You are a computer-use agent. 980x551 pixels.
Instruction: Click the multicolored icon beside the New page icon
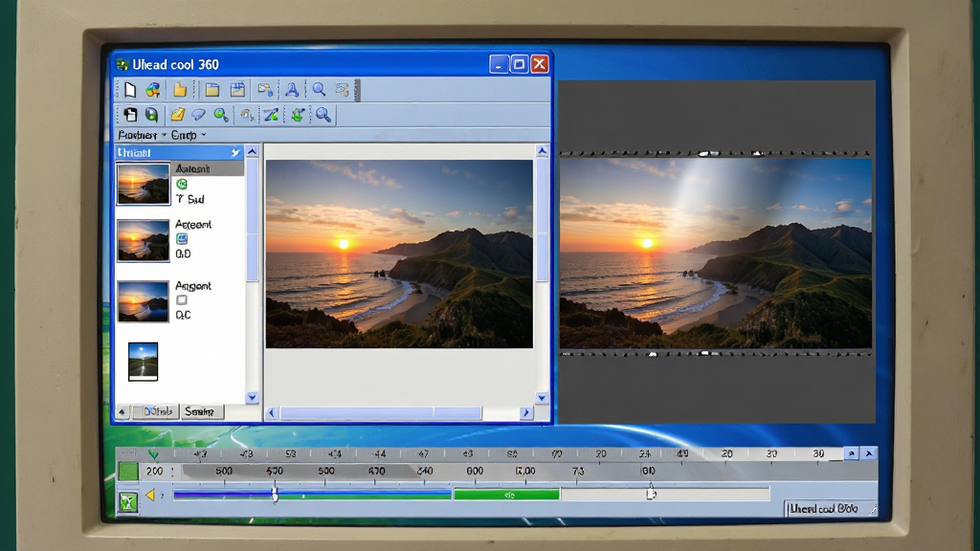[x=152, y=90]
